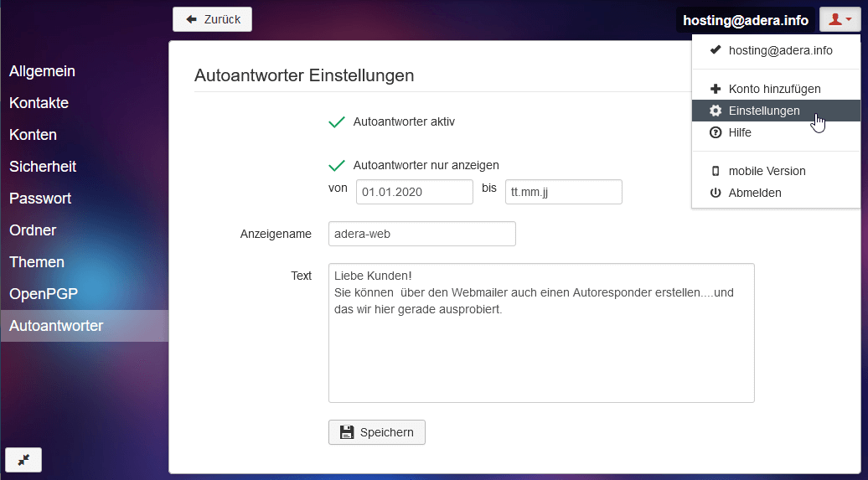Click the collapse arrows icon at bottom left
This screenshot has height=480, width=868.
tap(23, 460)
